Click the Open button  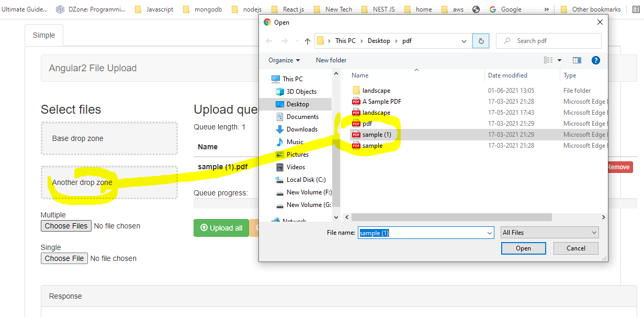(x=523, y=248)
